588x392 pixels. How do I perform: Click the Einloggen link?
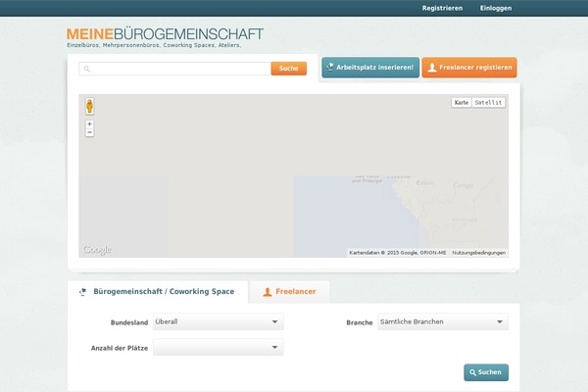(496, 8)
